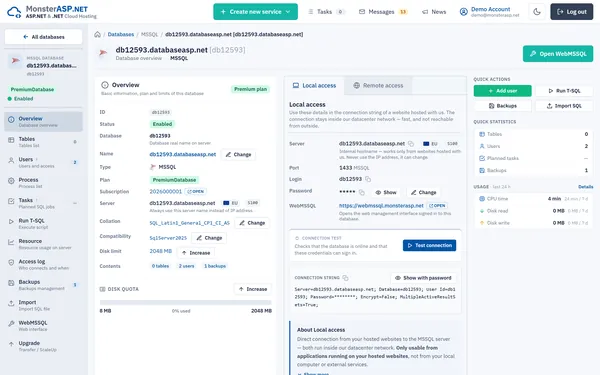Screen dimensions: 600x375
Task: Open Databases breadcrumb link
Action: click(x=121, y=34)
